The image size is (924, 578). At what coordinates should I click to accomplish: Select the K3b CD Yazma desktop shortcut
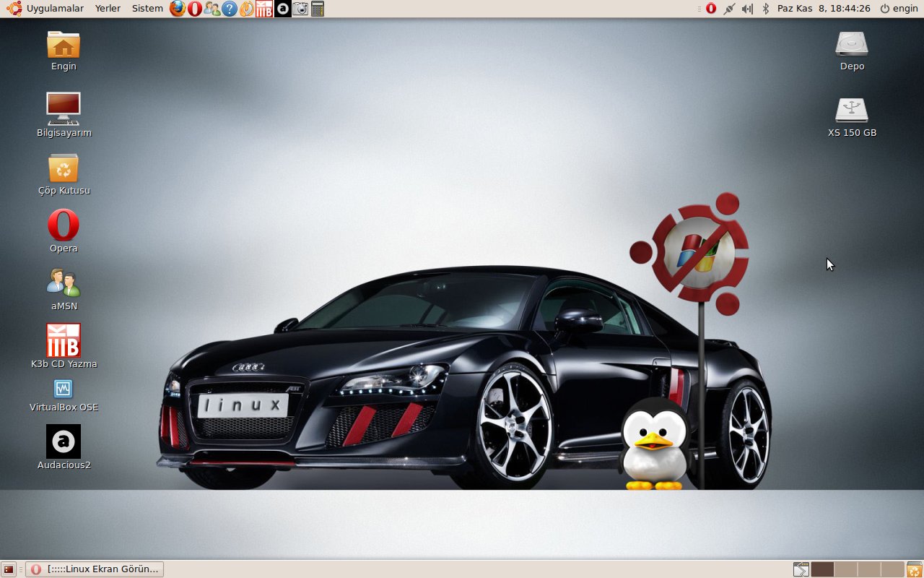pos(64,346)
